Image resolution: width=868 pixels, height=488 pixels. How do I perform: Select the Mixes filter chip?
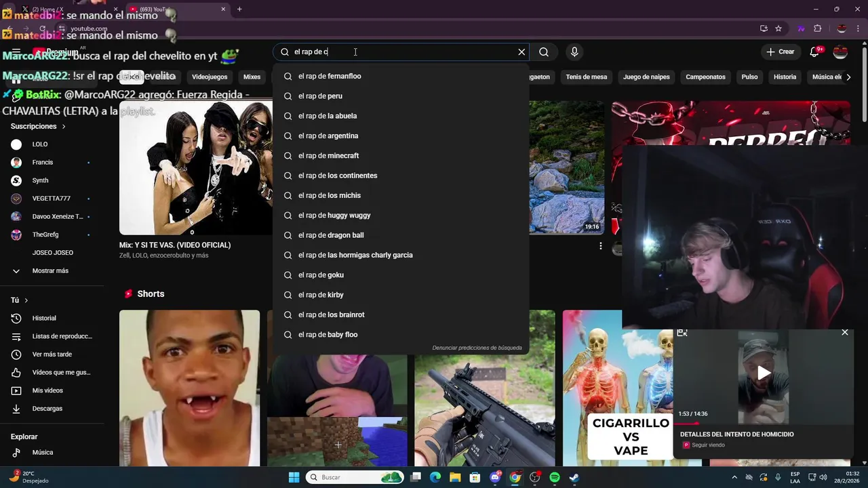tap(252, 77)
